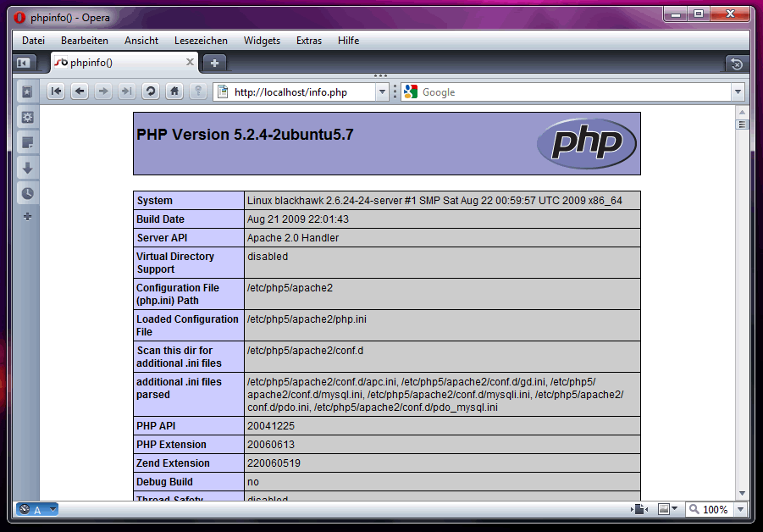Click the page icon in address bar
Screen dimensions: 763x532
223,91
